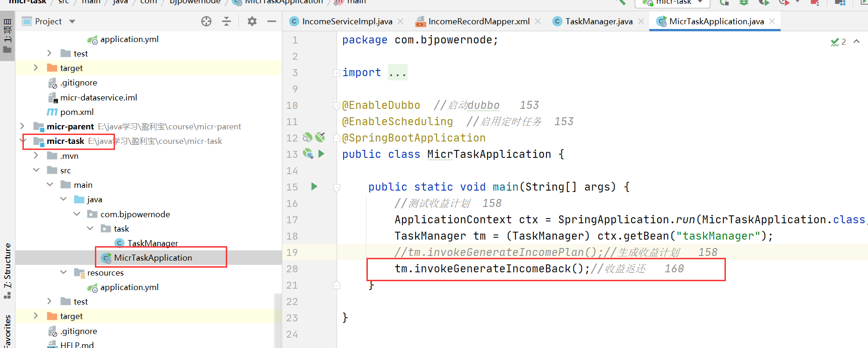Close the IncomeRecordMapper.xml tab
This screenshot has width=868, height=348.
pos(538,21)
